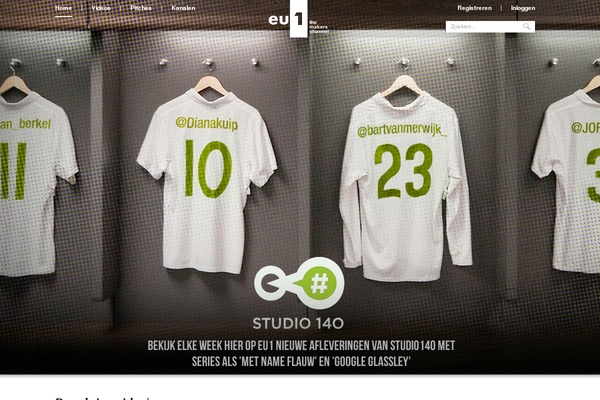The image size is (600, 400).
Task: Click the Studio 140 hashtag logo
Action: (299, 283)
